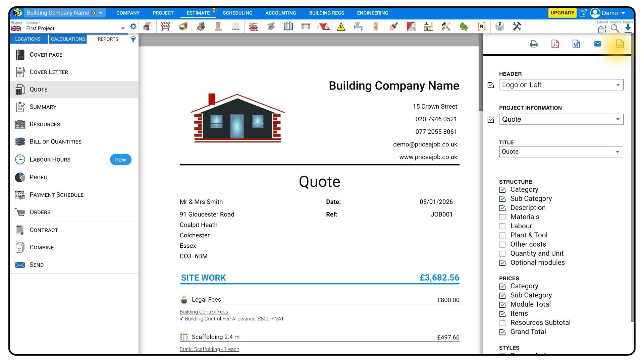Expand the Title dropdown showing Quote
The height and width of the screenshot is (362, 644).
561,152
